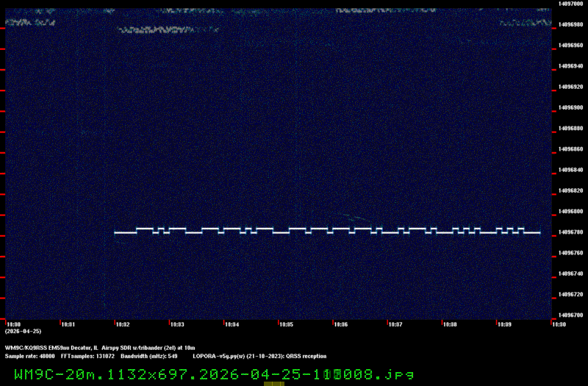Screen dimensions: 588x386
Task: Select the 10:02 time axis label
Action: (123, 324)
